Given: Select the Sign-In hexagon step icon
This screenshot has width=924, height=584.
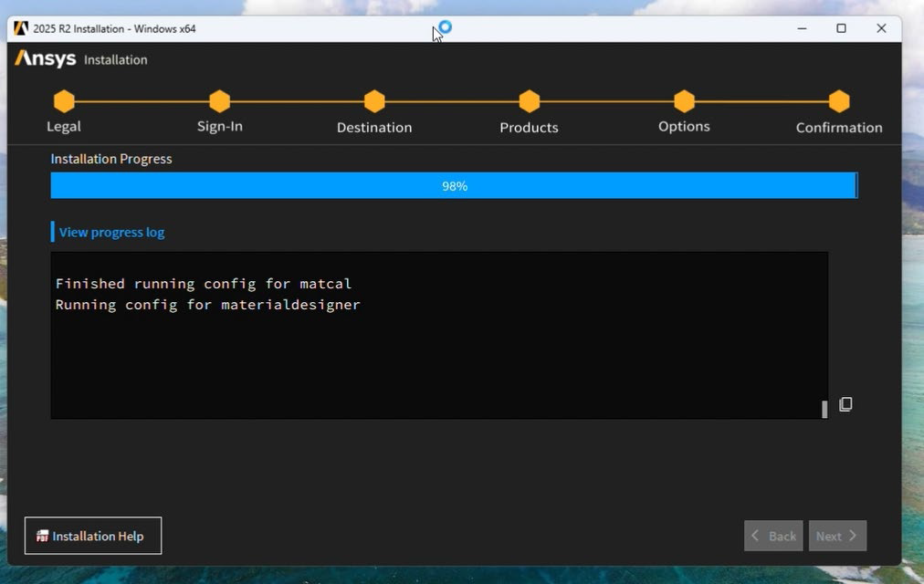Looking at the screenshot, I should point(219,101).
